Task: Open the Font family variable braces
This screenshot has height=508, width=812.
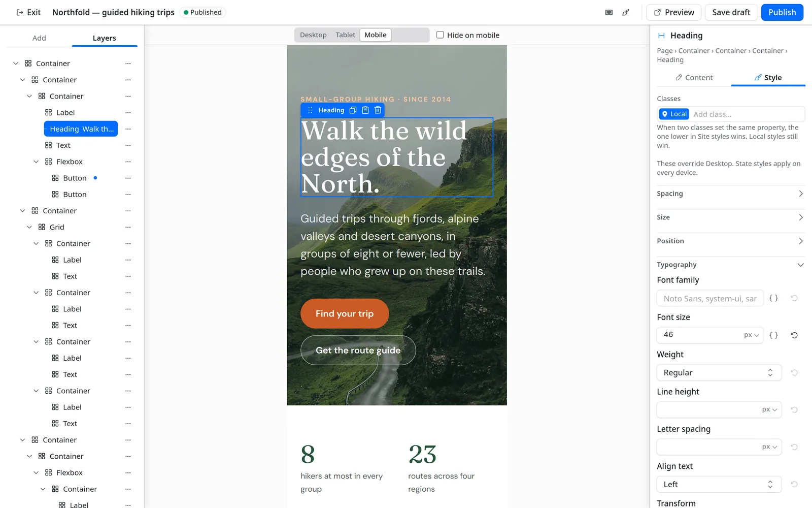Action: point(773,298)
